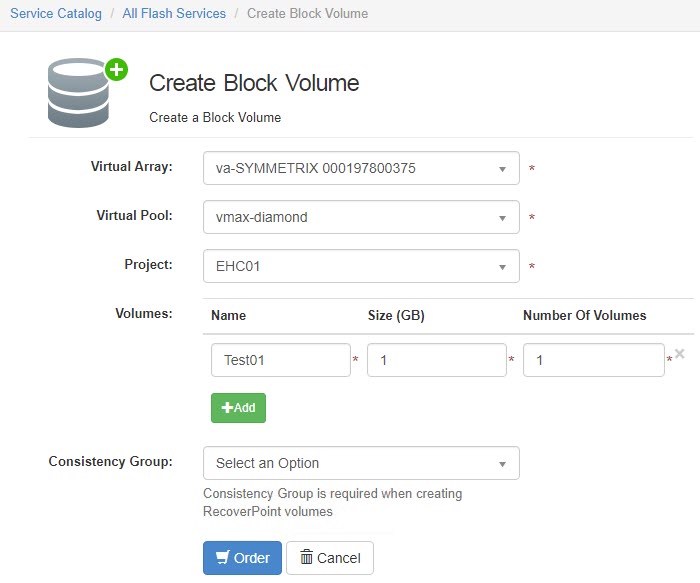This screenshot has height=583, width=700.
Task: Click the database stack Create Block Volume icon
Action: 88,92
